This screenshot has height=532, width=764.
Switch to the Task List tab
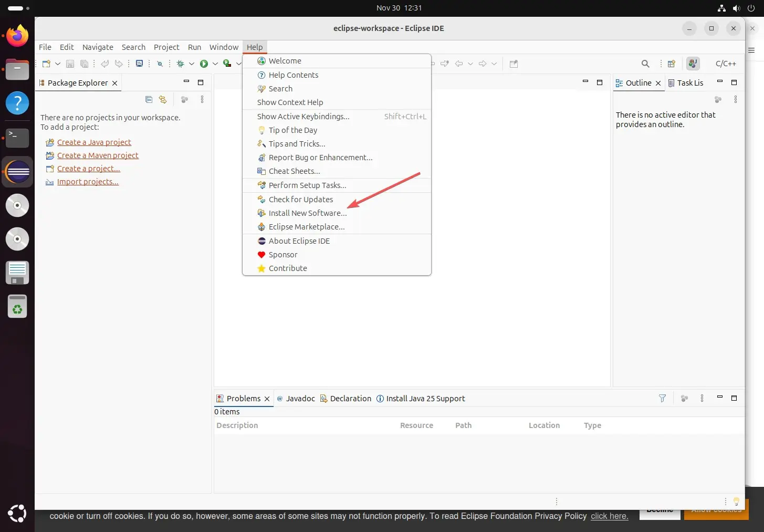click(x=686, y=83)
